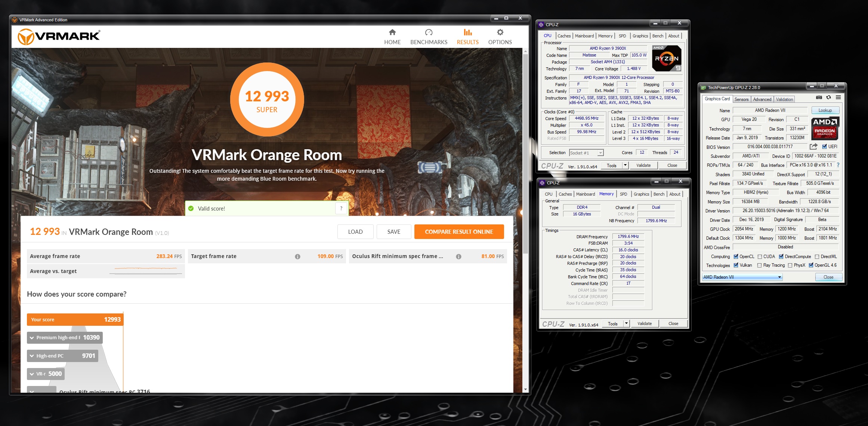Open the OPTIONS gear in VRMark
Image resolution: width=868 pixels, height=426 pixels.
[500, 37]
